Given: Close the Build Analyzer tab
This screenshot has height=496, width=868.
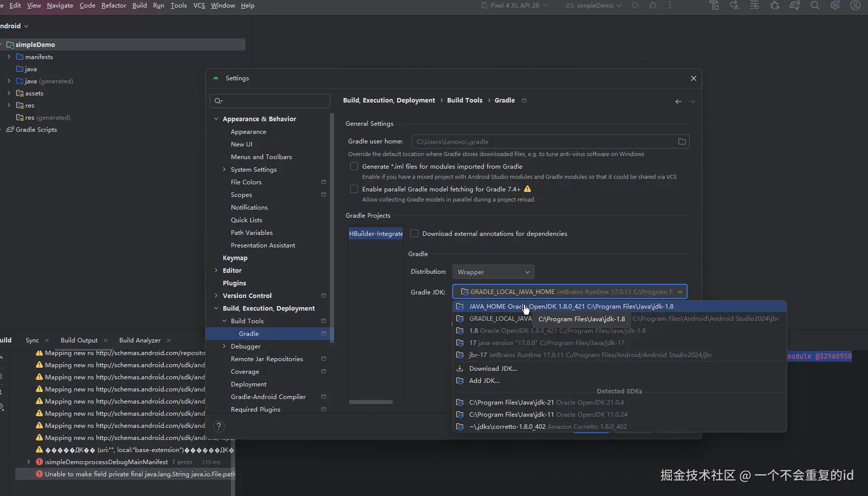Looking at the screenshot, I should [x=169, y=340].
